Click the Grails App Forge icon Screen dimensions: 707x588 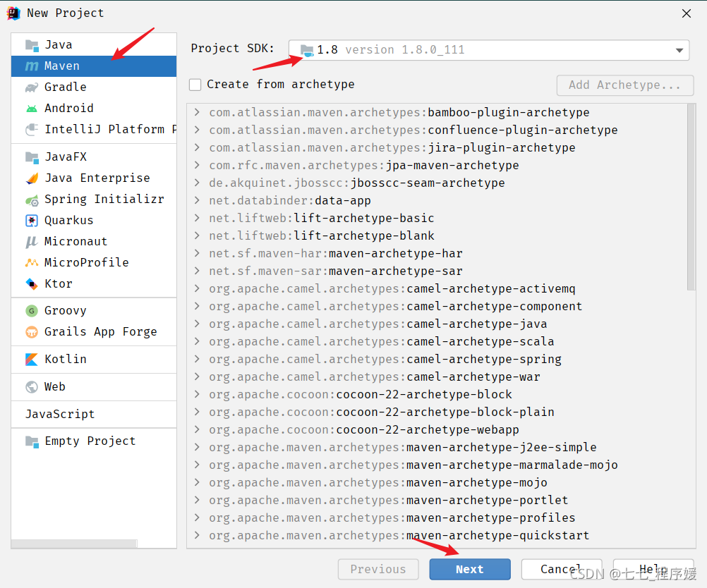pos(32,332)
